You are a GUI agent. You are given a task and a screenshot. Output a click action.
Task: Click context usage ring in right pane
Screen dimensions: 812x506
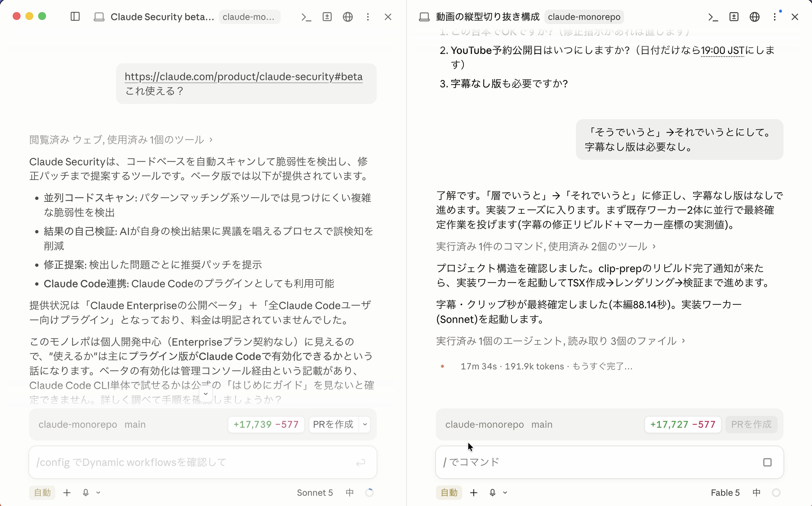(776, 493)
